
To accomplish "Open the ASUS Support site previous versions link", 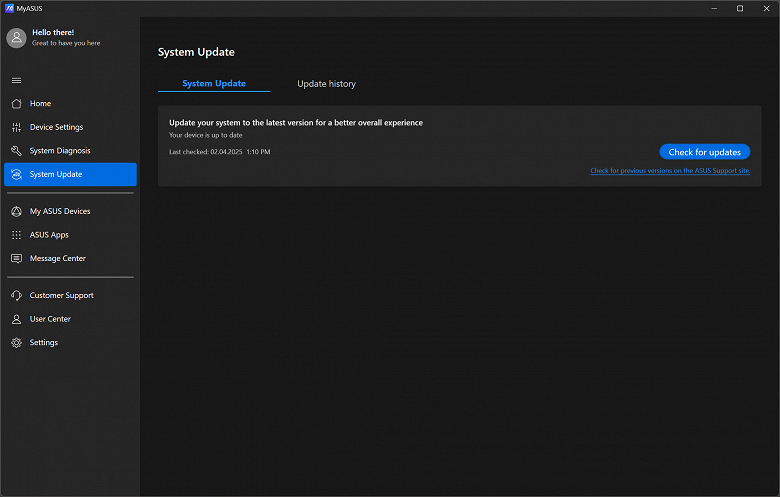I will click(x=669, y=171).
